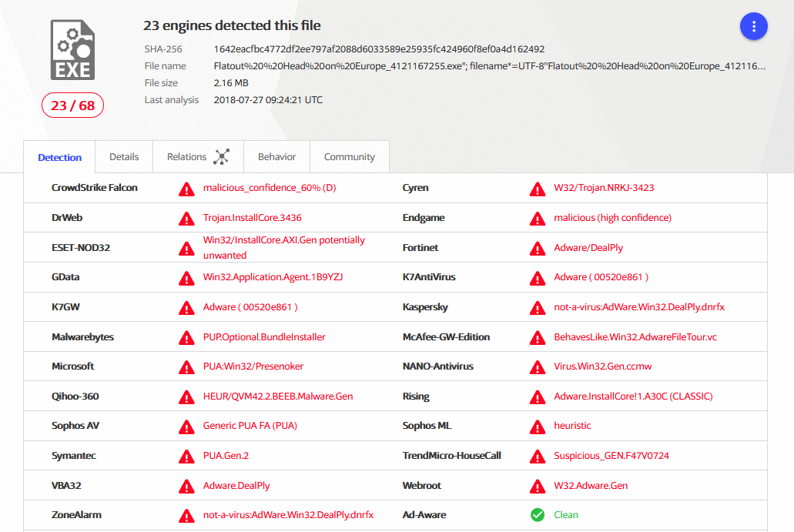794x532 pixels.
Task: Click the Virus.Win32.Gen.ccmw result
Action: coord(602,366)
